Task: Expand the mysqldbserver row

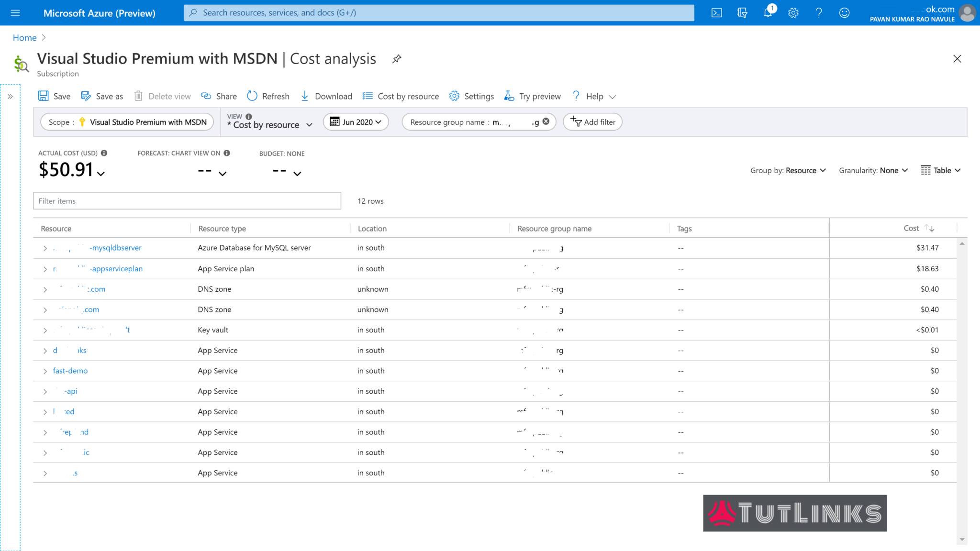Action: [45, 248]
